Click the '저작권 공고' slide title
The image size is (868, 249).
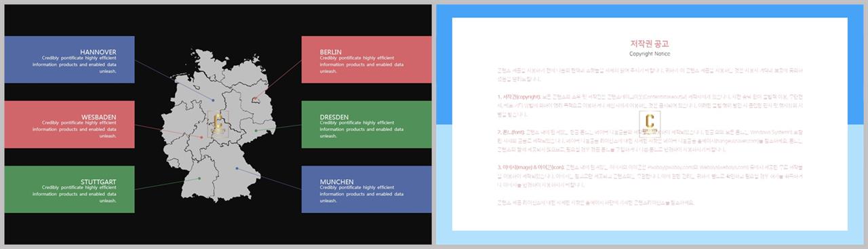click(650, 43)
